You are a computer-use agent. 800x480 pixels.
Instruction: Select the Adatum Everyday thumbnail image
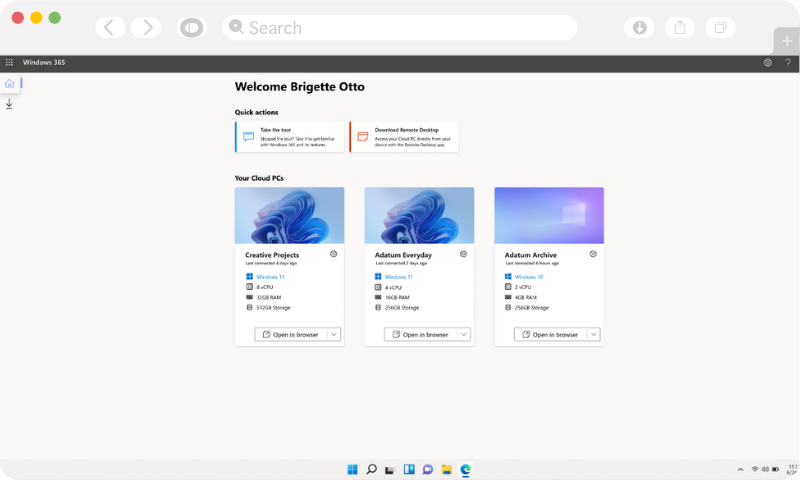point(419,215)
